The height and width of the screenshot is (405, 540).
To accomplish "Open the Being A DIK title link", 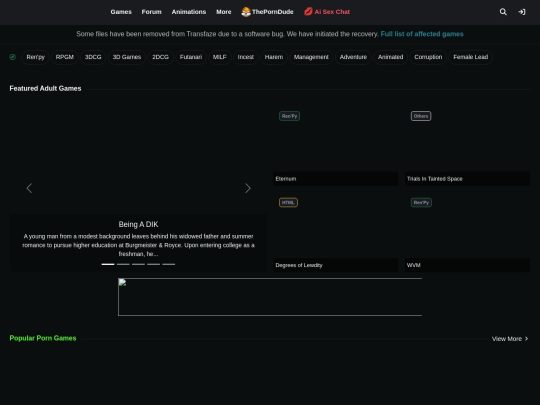I will (x=138, y=224).
